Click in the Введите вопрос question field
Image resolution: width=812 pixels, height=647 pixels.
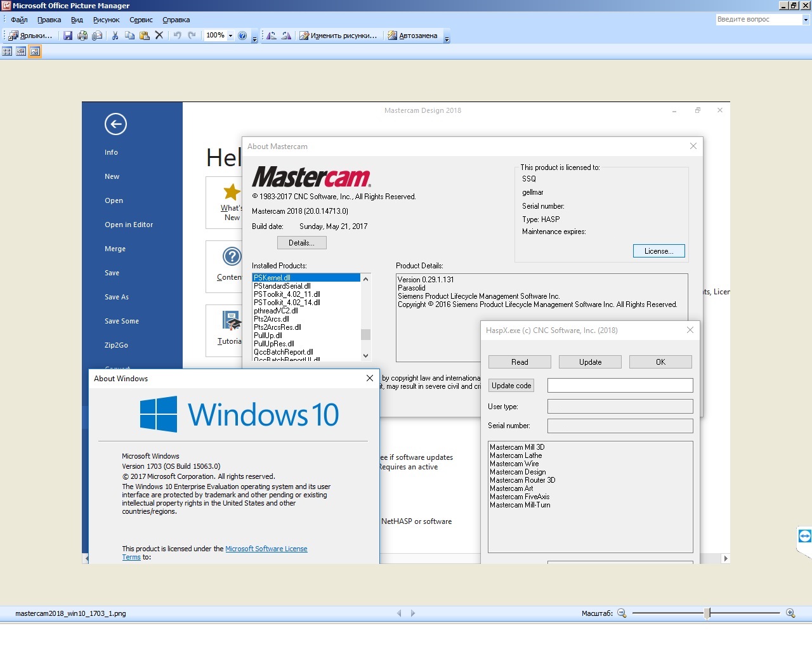758,20
